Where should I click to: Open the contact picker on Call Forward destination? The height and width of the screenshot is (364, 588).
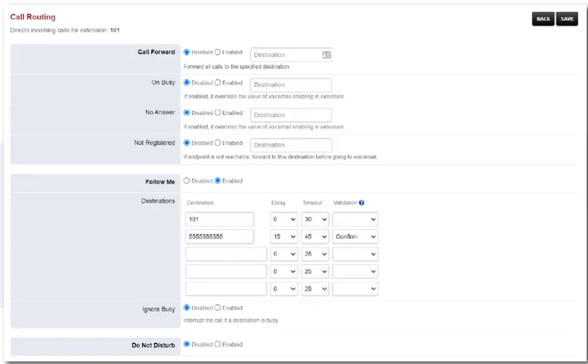pos(327,55)
